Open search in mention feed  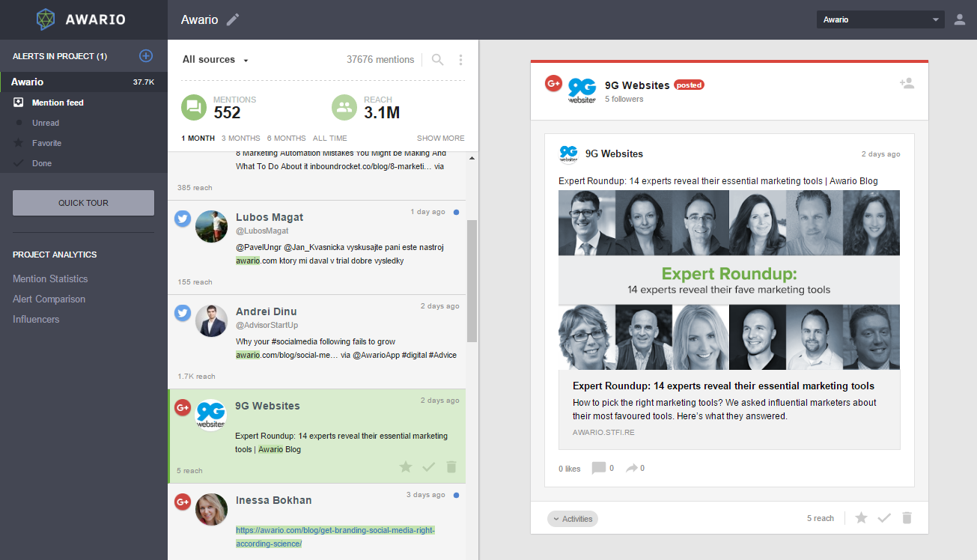tap(438, 59)
